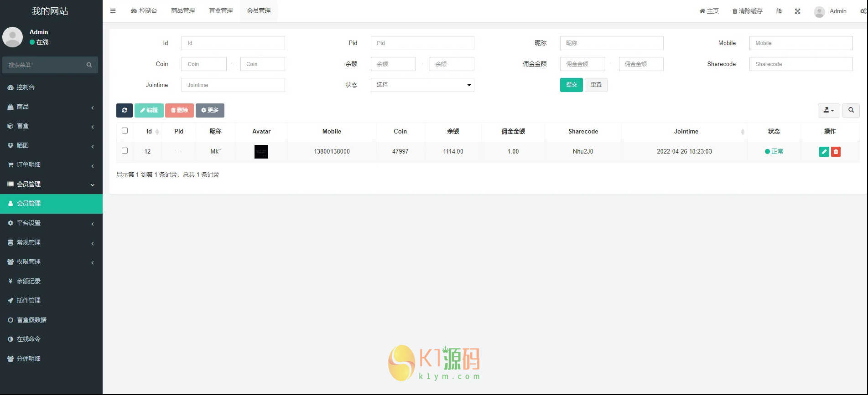
Task: Click the 更多 more toolbar button
Action: pos(210,110)
